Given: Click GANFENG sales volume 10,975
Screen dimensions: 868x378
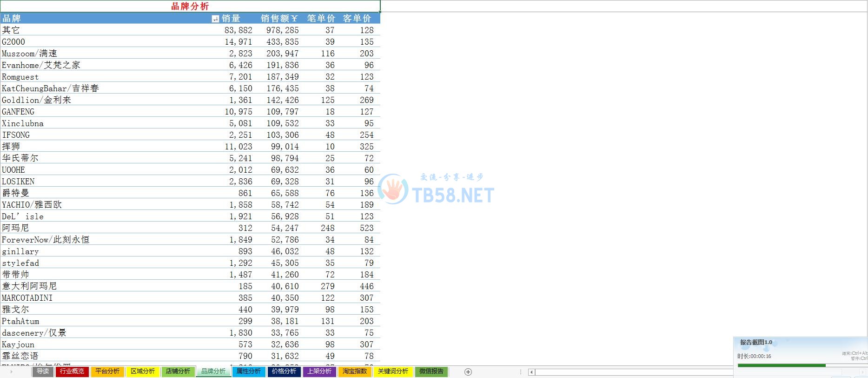Looking at the screenshot, I should tap(238, 112).
